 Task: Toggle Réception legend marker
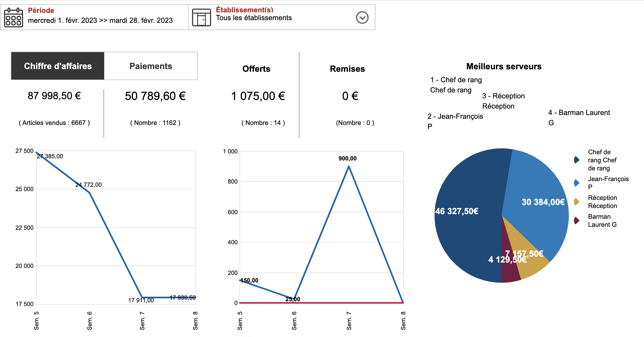pyautogui.click(x=577, y=202)
